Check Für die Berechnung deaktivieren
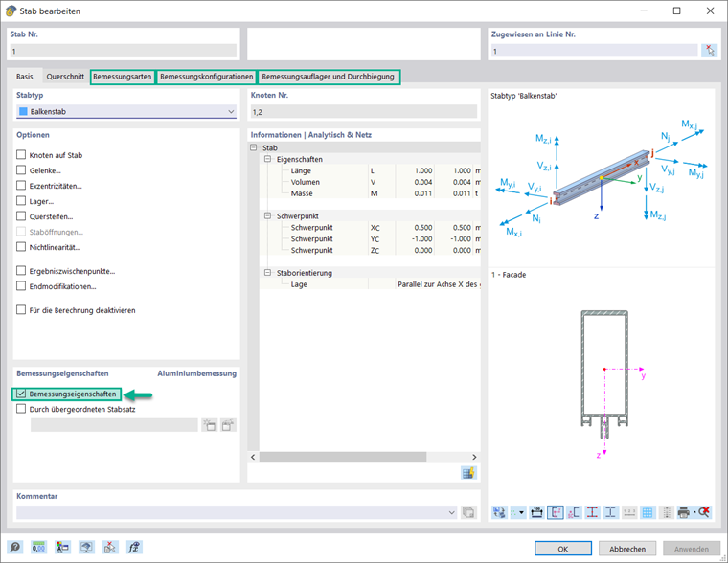This screenshot has width=728, height=563. click(x=21, y=309)
